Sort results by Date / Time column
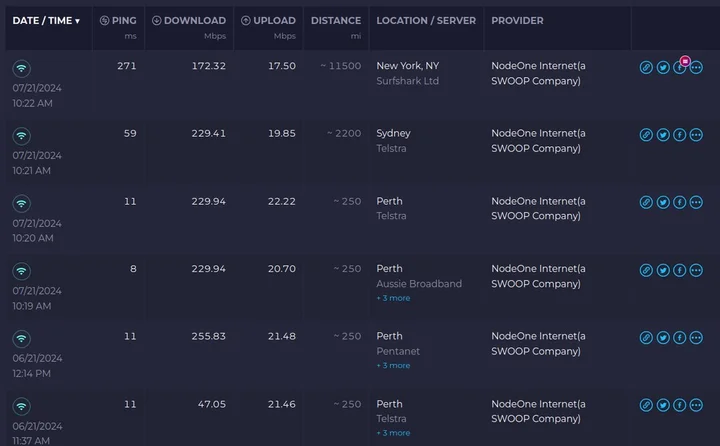This screenshot has height=446, width=720. click(46, 21)
